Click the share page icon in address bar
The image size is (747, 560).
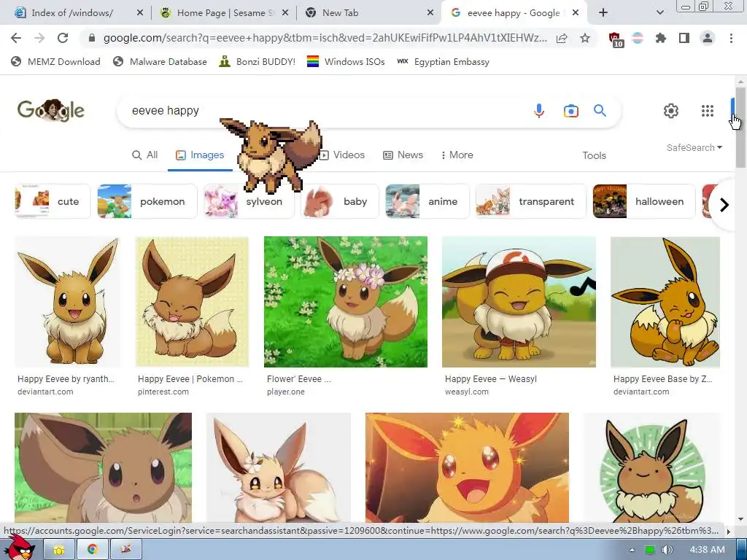tap(562, 38)
